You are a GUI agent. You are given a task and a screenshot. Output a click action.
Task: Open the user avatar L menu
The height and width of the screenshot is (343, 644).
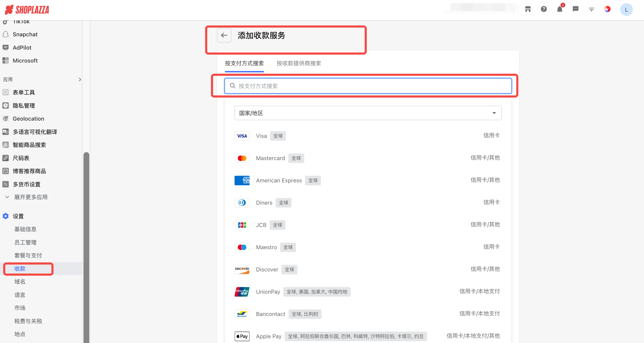626,10
